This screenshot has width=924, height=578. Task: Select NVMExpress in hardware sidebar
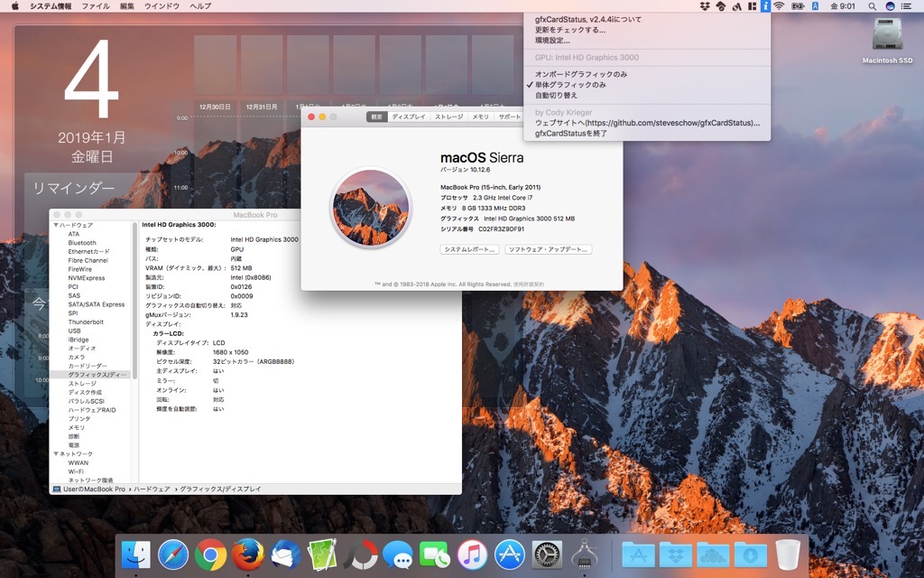[86, 278]
